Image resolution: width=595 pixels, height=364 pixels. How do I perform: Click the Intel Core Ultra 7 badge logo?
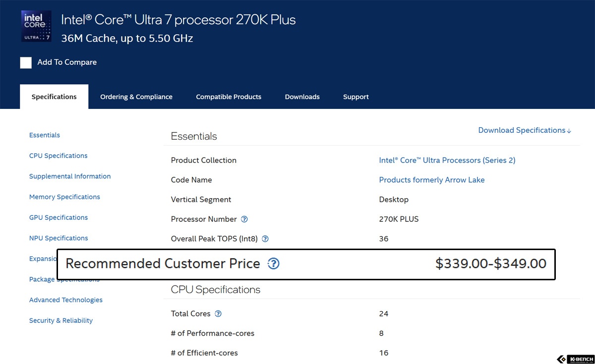(x=36, y=26)
